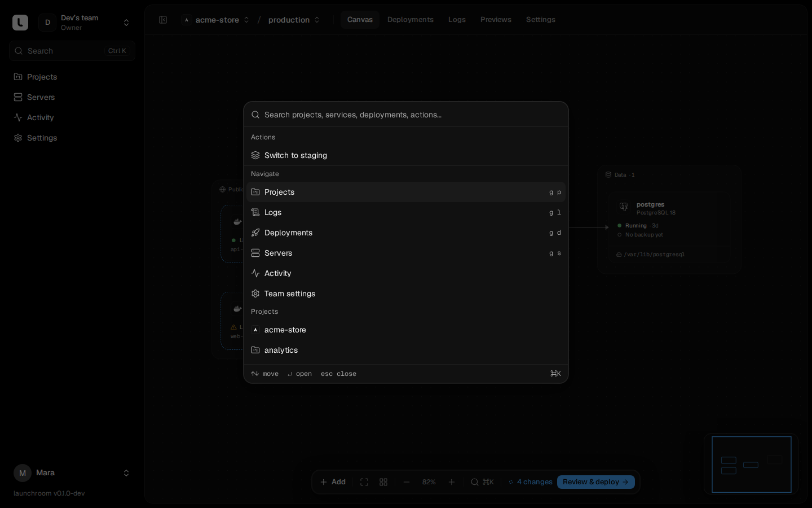Expand the Mara user menu
812x508 pixels.
coord(72,473)
